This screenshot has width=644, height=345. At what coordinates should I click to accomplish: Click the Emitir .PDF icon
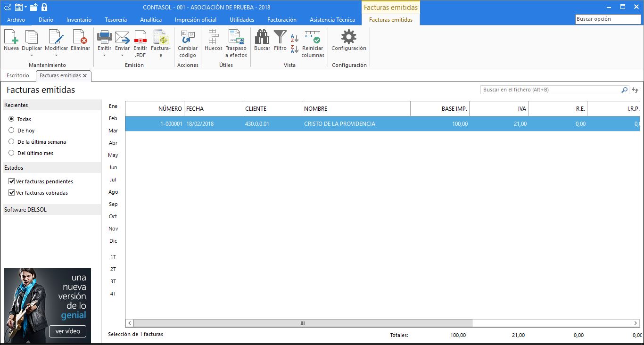coord(140,37)
